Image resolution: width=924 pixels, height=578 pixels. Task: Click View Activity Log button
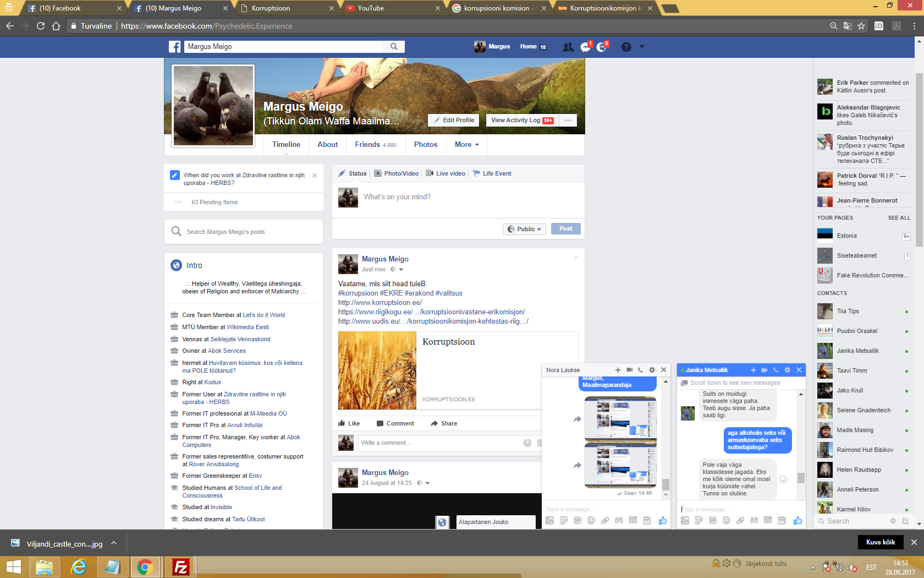pyautogui.click(x=522, y=120)
